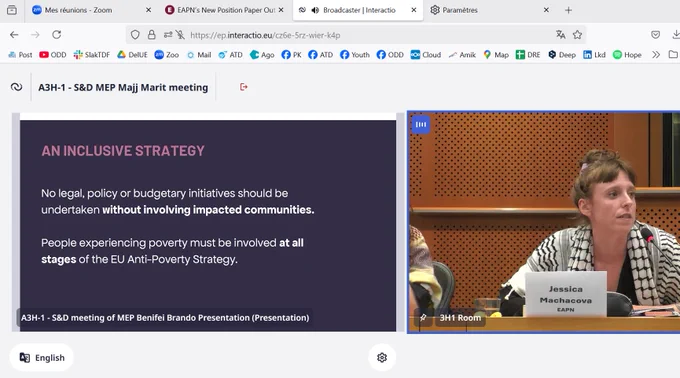
Task: Open the Amik bookmark
Action: [x=462, y=55]
